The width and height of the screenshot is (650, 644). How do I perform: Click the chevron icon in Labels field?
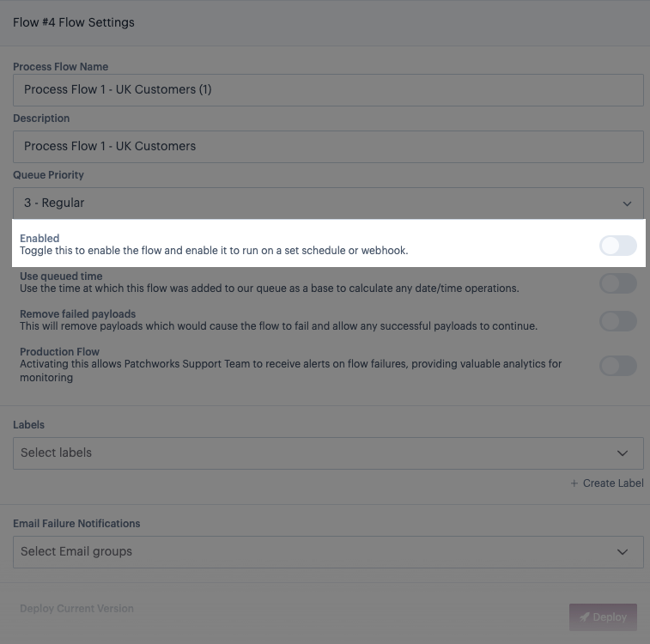tap(623, 453)
